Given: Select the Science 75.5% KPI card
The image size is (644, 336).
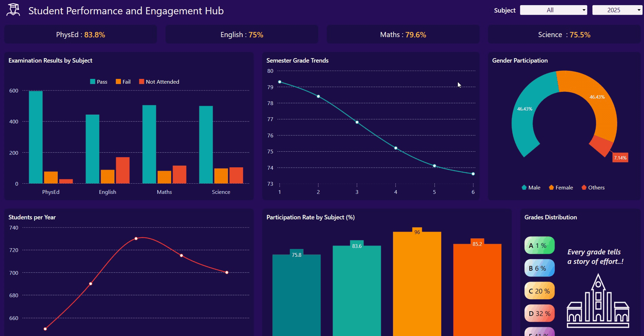Looking at the screenshot, I should pos(564,34).
